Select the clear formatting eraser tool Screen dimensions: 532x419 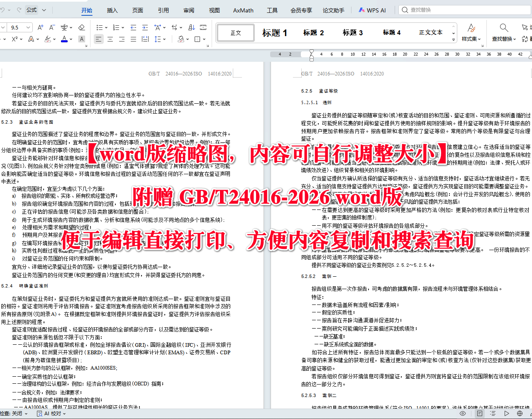(82, 27)
